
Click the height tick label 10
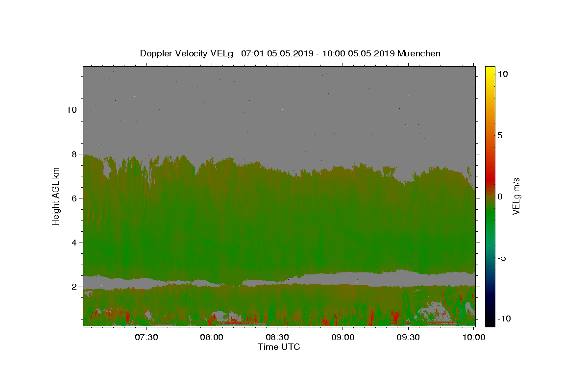[x=72, y=110]
